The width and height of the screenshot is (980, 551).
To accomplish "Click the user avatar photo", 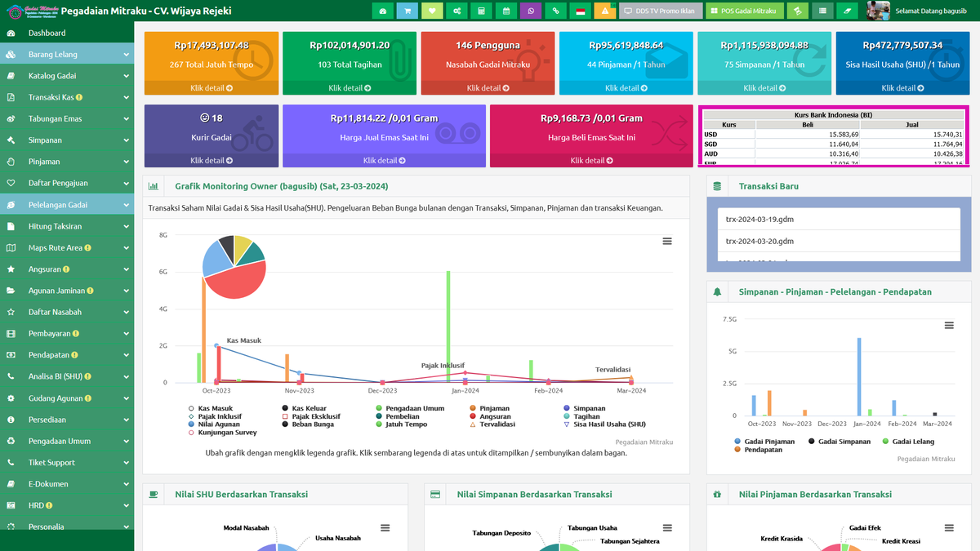I will tap(878, 11).
